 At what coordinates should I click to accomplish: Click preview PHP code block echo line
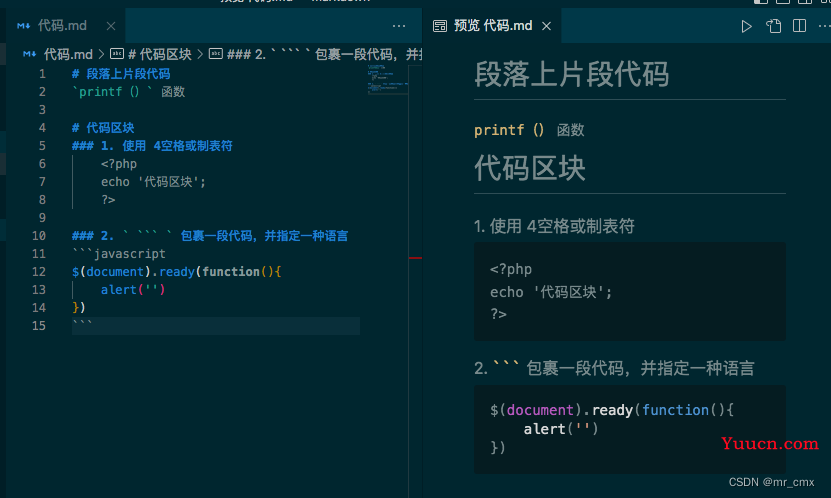click(551, 292)
